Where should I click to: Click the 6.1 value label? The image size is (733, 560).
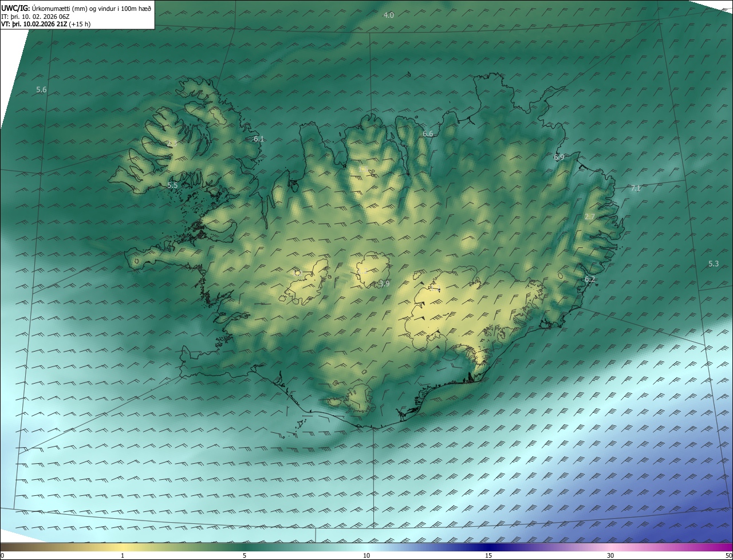point(259,139)
